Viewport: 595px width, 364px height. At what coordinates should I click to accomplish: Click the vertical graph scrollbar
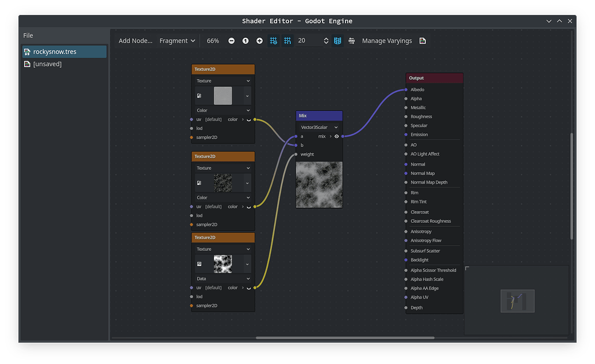(x=571, y=186)
